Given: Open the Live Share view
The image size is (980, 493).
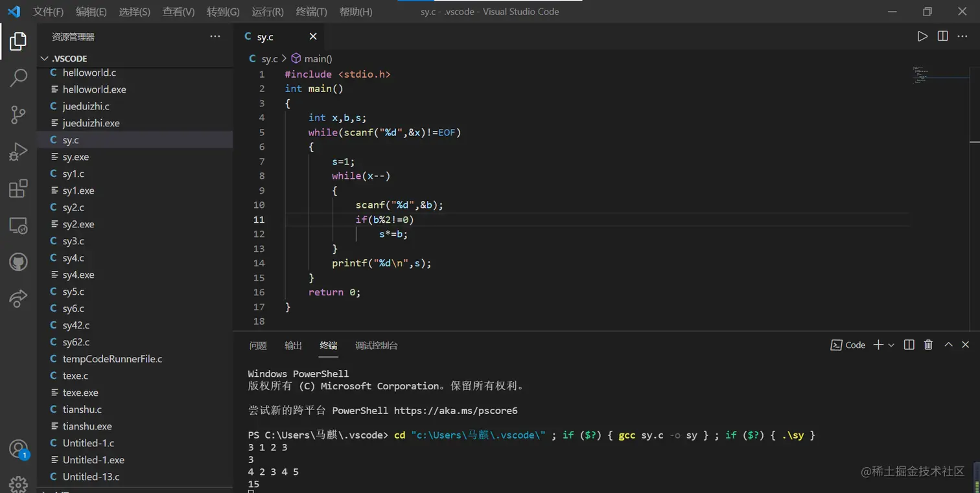Looking at the screenshot, I should tap(18, 298).
